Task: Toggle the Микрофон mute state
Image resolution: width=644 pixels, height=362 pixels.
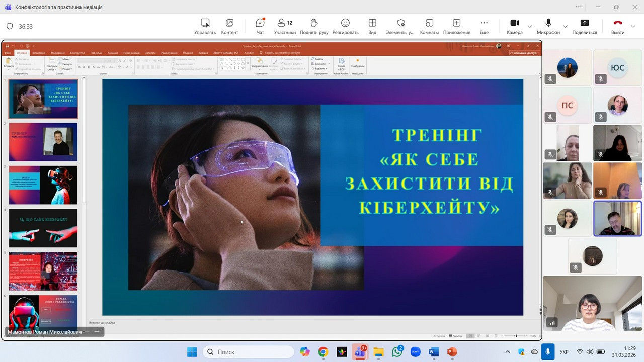Action: click(548, 26)
